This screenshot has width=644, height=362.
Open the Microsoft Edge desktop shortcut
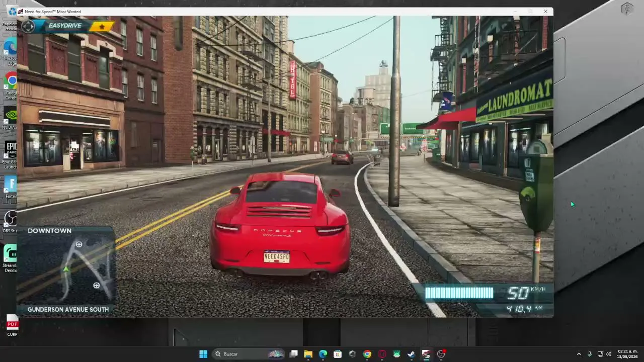[9, 53]
